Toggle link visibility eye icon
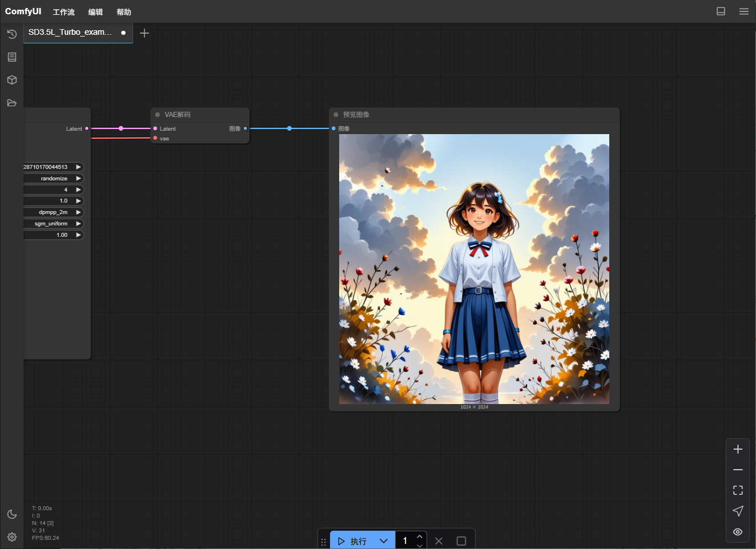Viewport: 756px width, 549px height. pyautogui.click(x=738, y=532)
